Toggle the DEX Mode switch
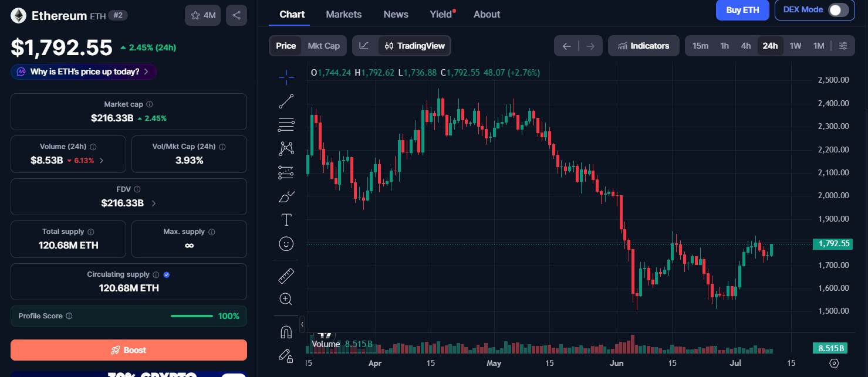 [838, 10]
